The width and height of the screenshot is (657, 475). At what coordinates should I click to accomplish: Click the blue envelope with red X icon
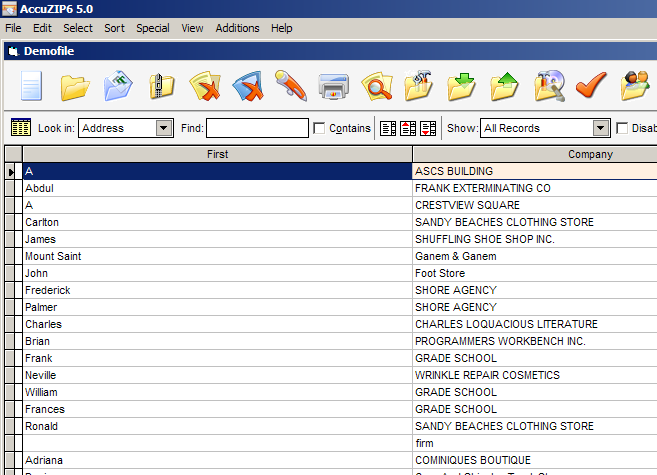pos(248,86)
